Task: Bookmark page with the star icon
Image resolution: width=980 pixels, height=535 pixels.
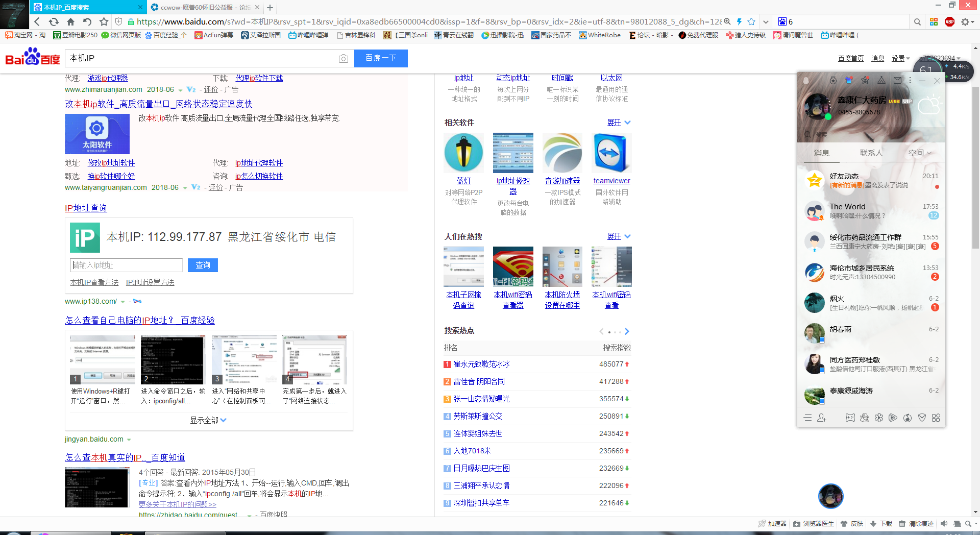Action: [x=751, y=21]
